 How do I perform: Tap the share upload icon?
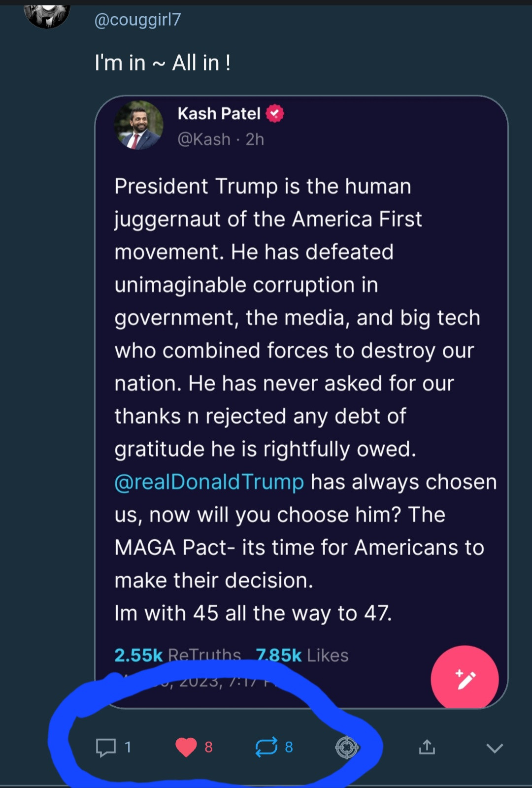[427, 747]
